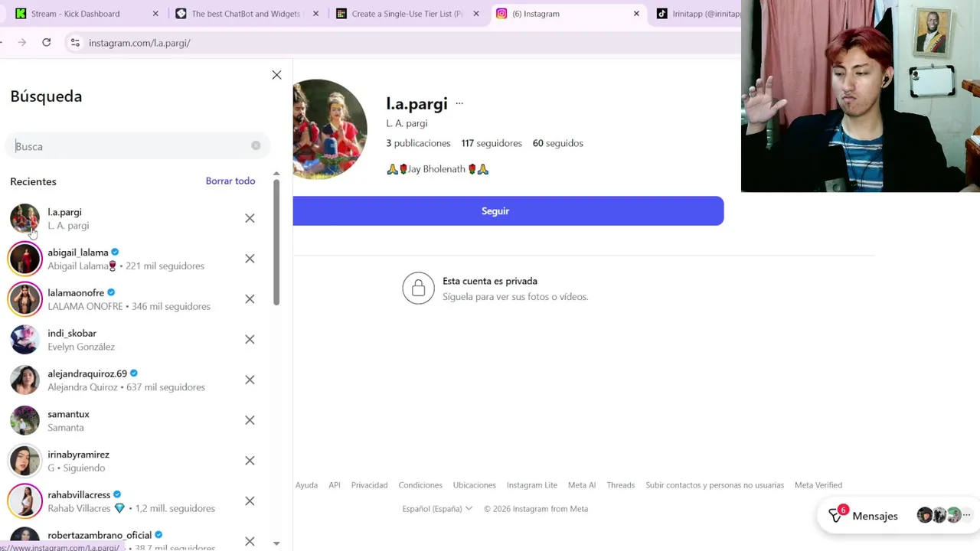Remove abigail_lalama from recent searches

tap(250, 259)
